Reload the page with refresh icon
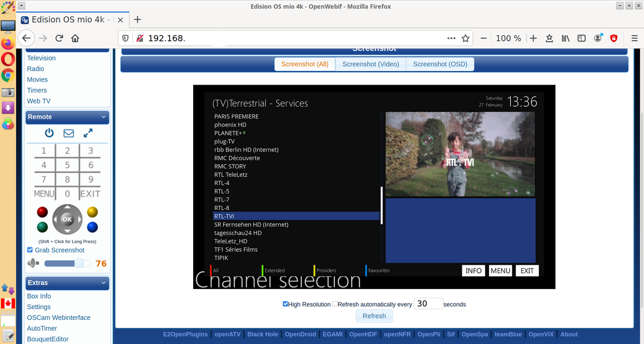The width and height of the screenshot is (644, 344). tap(59, 38)
